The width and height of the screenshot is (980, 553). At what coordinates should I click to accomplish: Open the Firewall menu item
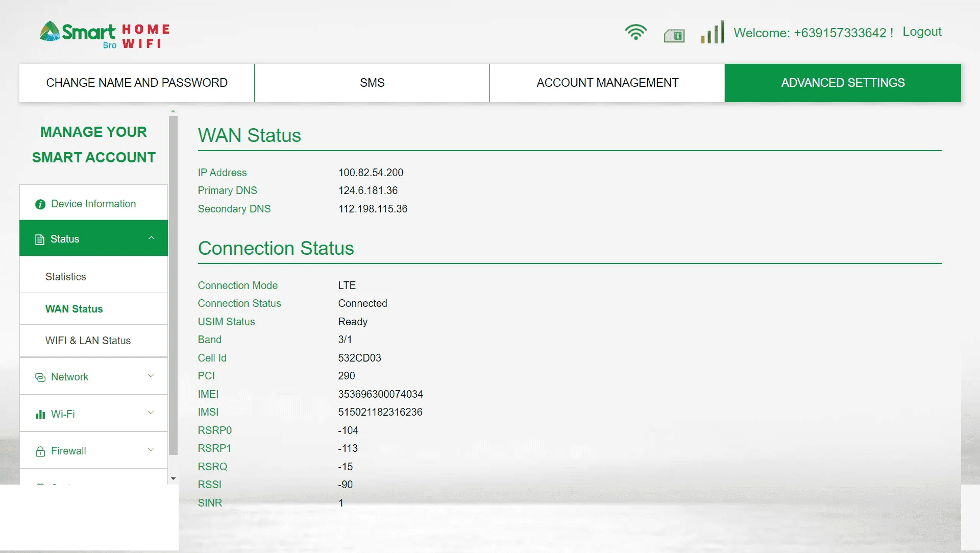[93, 451]
